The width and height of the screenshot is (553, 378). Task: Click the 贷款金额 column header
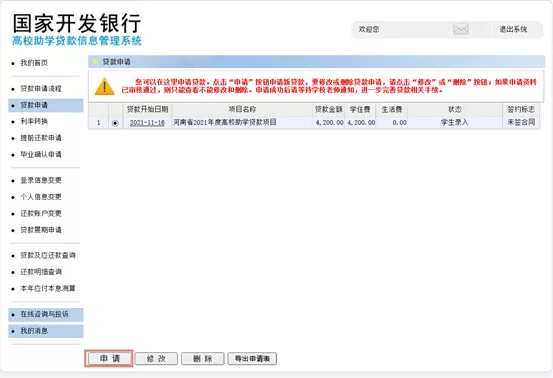coord(328,110)
